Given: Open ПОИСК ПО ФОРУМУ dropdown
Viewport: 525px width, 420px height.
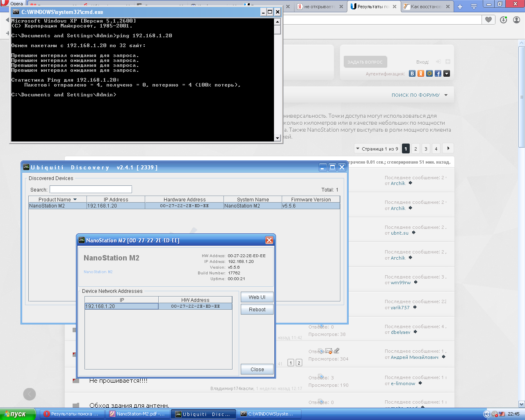Looking at the screenshot, I should point(420,95).
